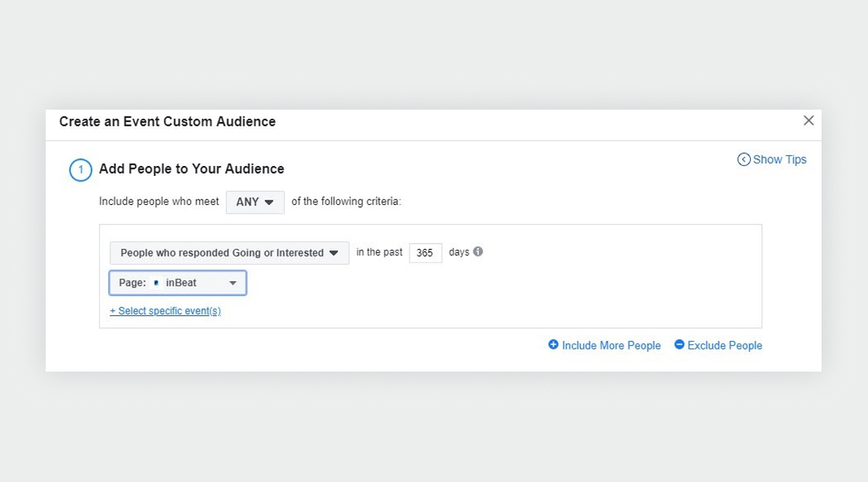Click the step 1 circle icon
868x482 pixels.
pos(80,170)
